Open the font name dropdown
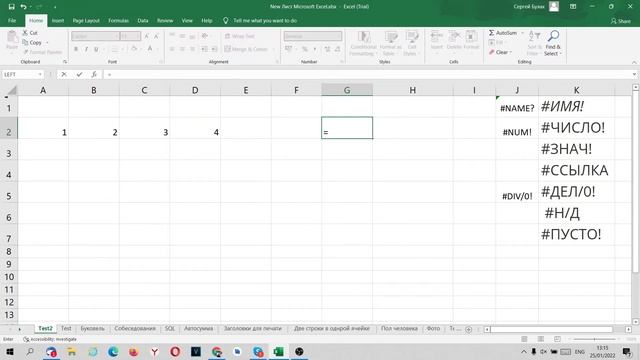Viewport: 640px width, 360px height. 116,36
